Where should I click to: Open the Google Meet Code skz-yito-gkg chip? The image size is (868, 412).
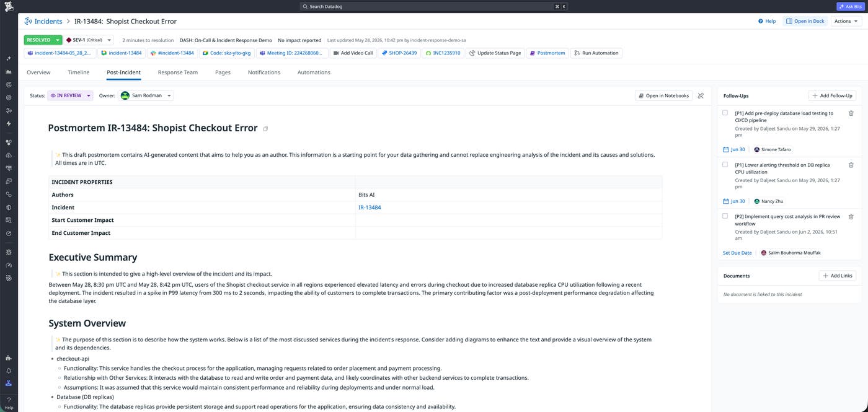227,53
